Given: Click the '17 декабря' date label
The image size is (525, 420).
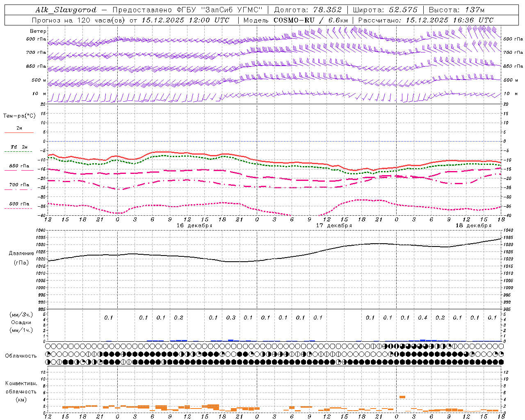Looking at the screenshot, I should (x=334, y=226).
